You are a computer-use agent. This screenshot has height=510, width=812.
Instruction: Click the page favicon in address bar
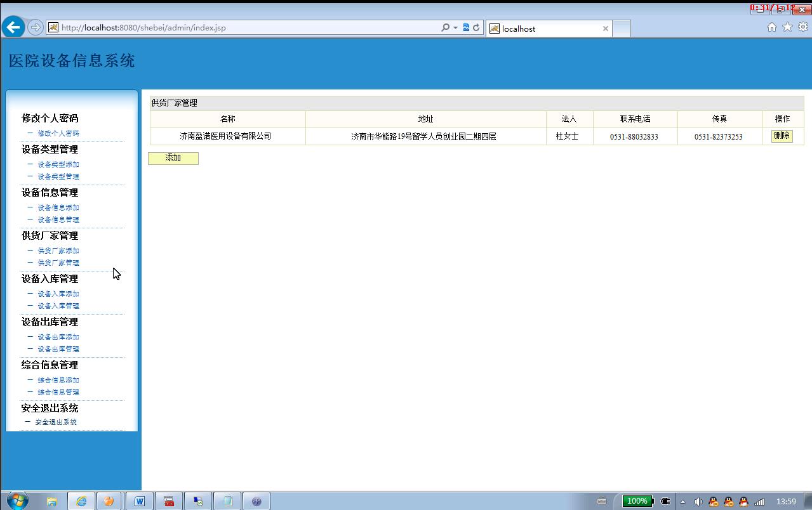(53, 27)
